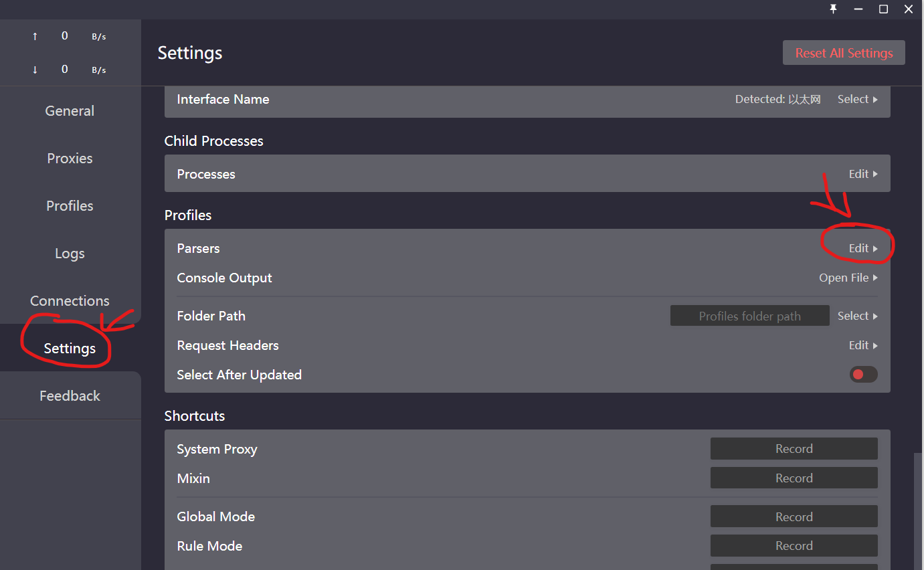Expand Edit for Child Processes
The image size is (924, 570).
863,174
